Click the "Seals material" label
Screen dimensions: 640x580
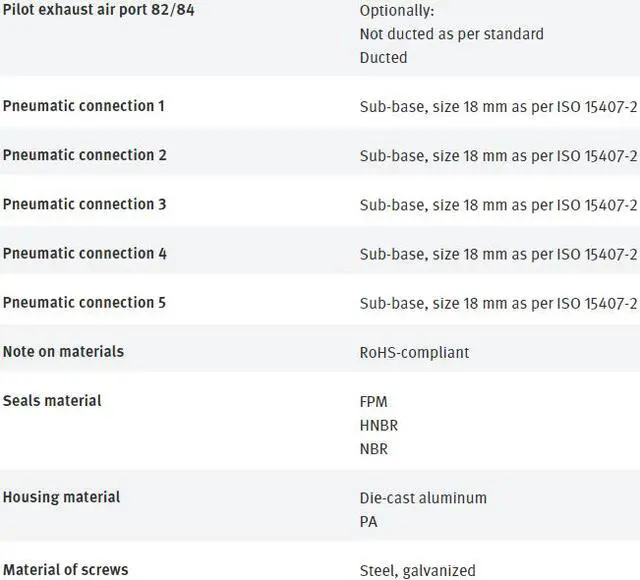pos(52,400)
